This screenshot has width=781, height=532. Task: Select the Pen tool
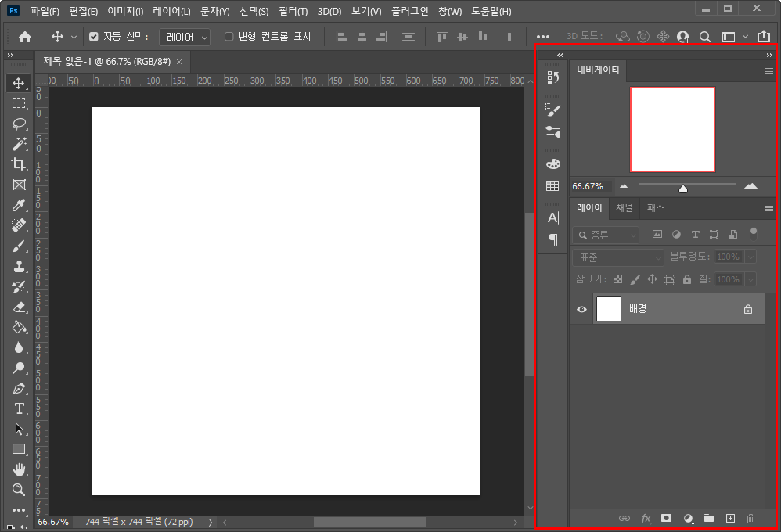click(19, 389)
